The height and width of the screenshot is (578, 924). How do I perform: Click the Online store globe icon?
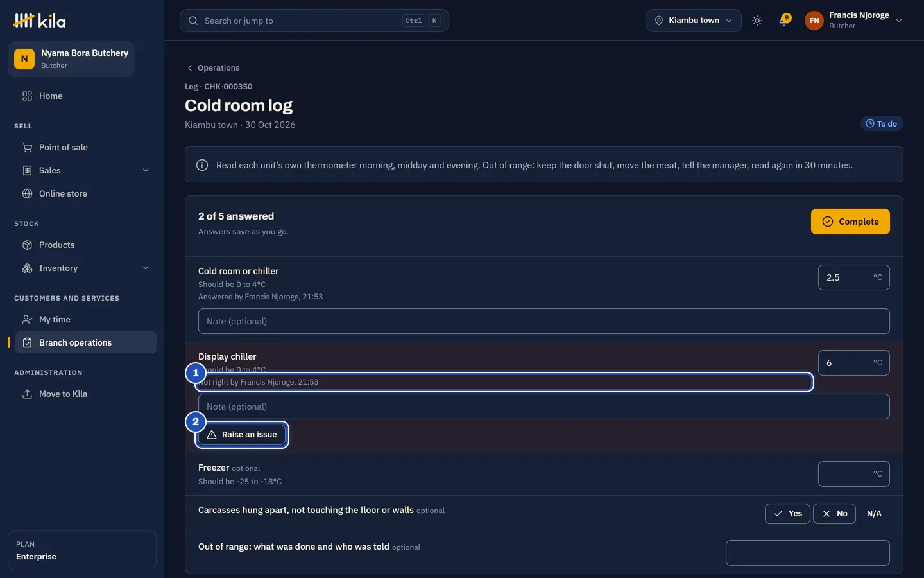pos(27,193)
